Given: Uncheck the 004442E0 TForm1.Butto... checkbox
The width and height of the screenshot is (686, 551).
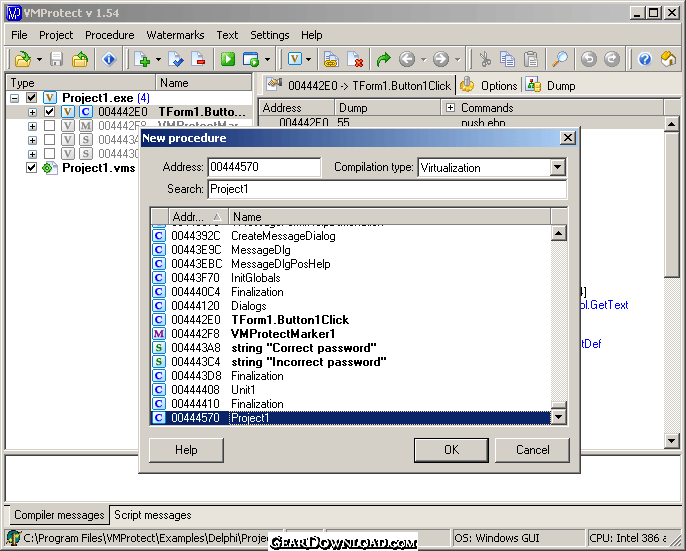Looking at the screenshot, I should (x=49, y=112).
